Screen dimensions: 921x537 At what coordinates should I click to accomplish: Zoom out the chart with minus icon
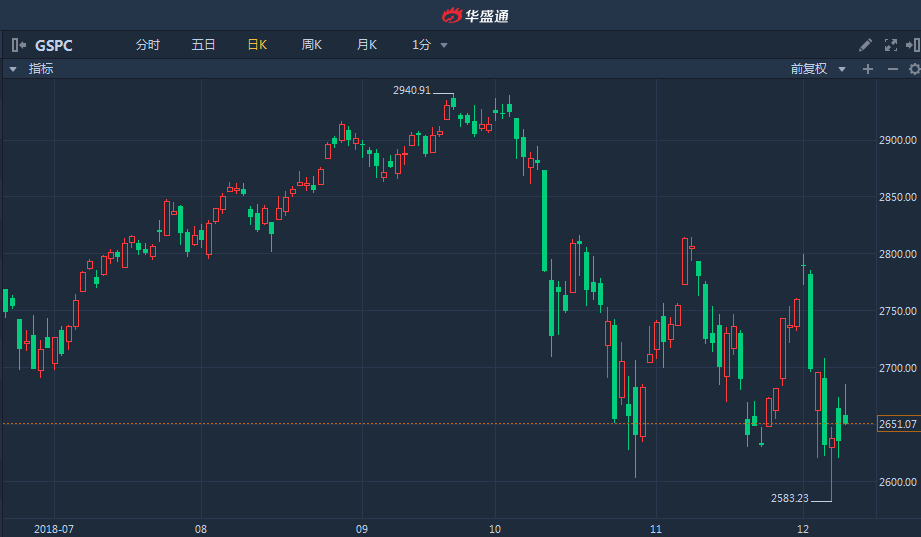(893, 69)
